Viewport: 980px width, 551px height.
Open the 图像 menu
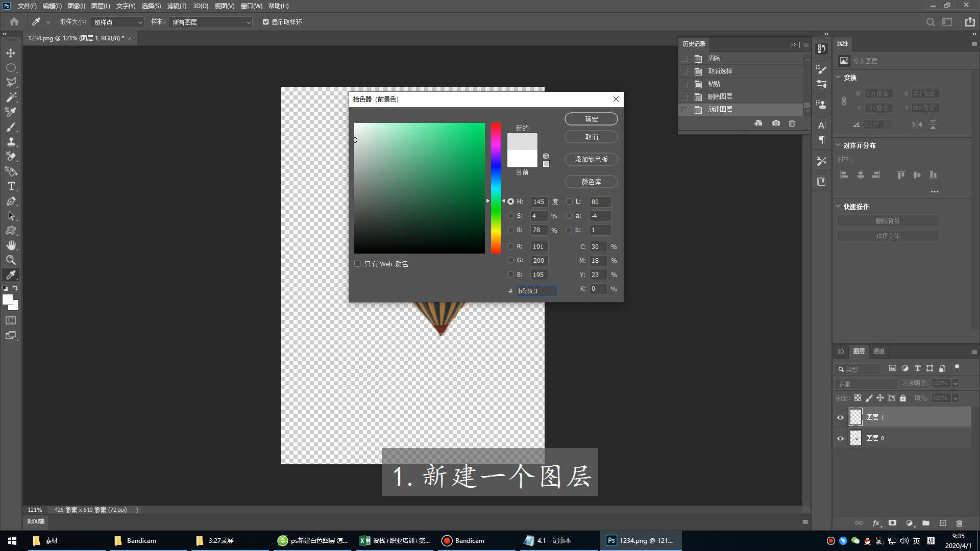pos(75,6)
